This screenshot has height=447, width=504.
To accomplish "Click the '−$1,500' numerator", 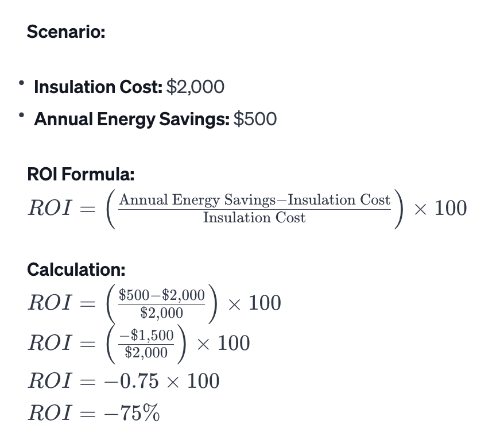I will (x=146, y=336).
